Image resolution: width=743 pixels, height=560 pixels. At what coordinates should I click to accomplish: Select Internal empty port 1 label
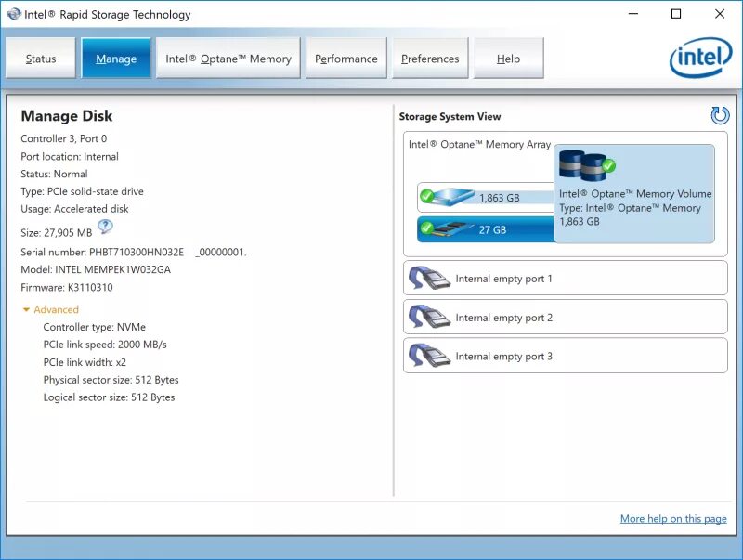[503, 279]
